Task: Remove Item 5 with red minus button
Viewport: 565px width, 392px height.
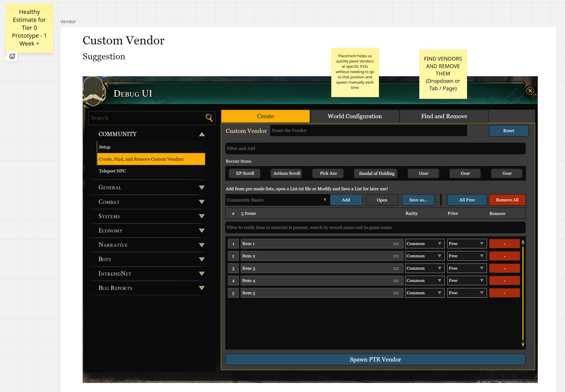Action: (504, 293)
